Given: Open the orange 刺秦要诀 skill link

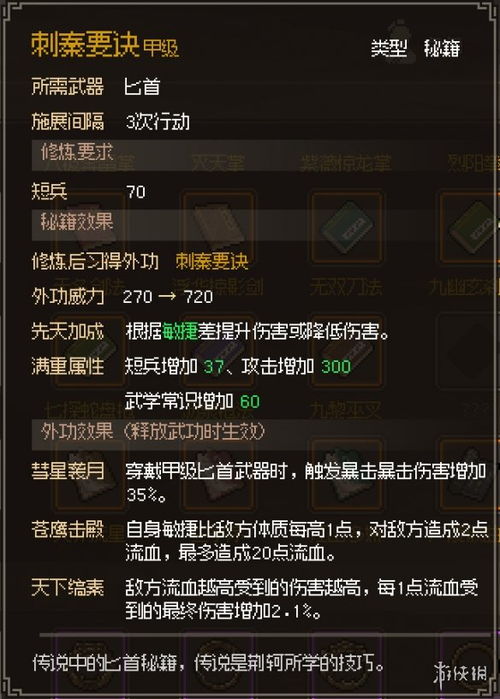Looking at the screenshot, I should coord(212,262).
